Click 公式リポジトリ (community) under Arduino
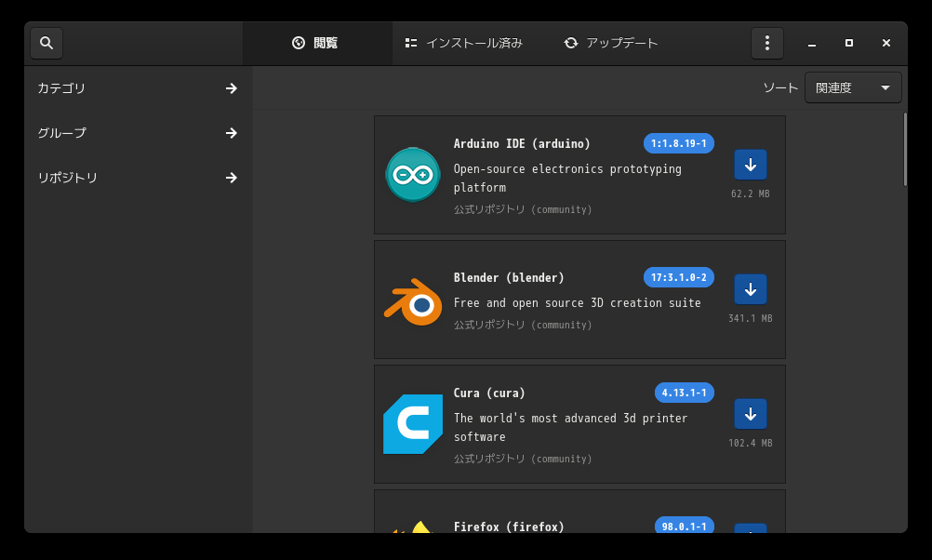 click(x=523, y=209)
